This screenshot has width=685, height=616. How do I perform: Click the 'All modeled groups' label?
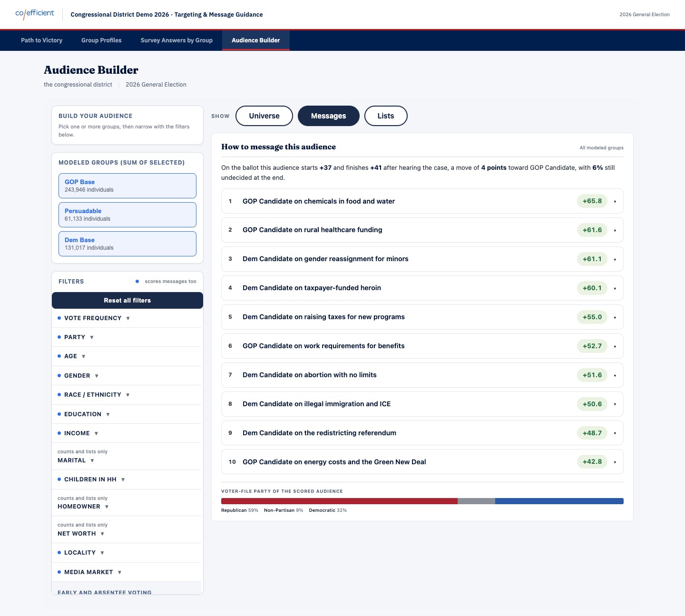[x=601, y=148]
